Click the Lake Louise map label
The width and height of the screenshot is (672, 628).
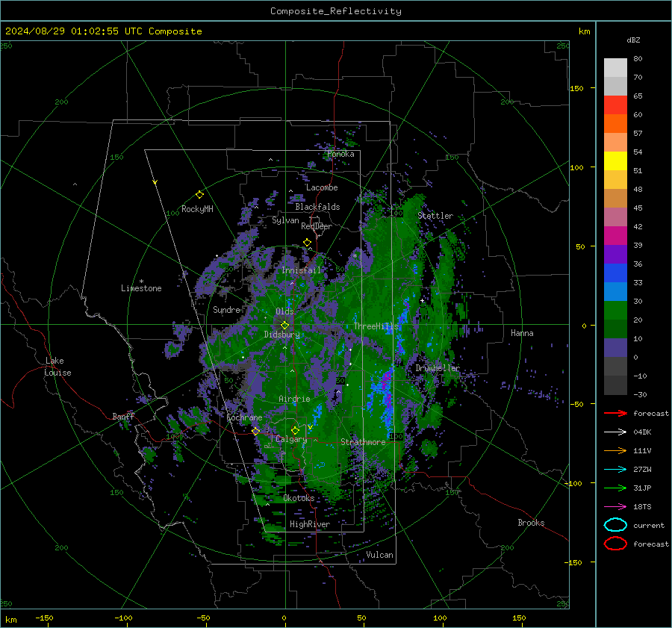tap(57, 367)
